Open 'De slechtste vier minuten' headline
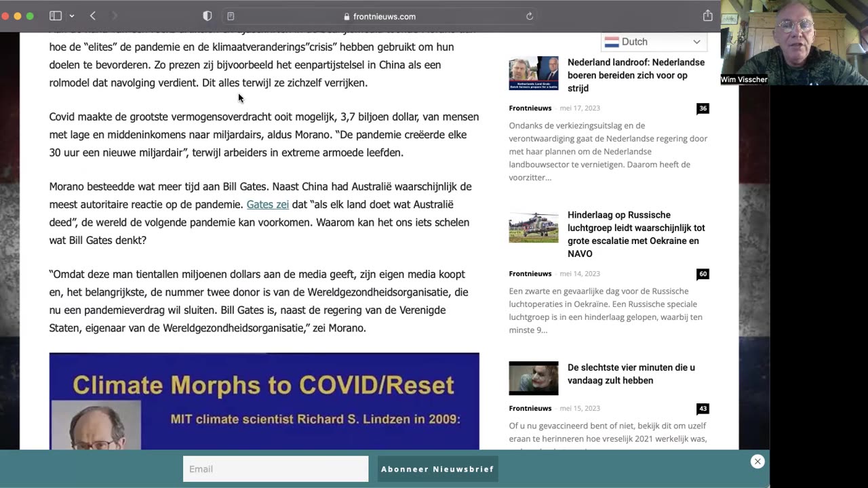Image resolution: width=868 pixels, height=488 pixels. 631,374
